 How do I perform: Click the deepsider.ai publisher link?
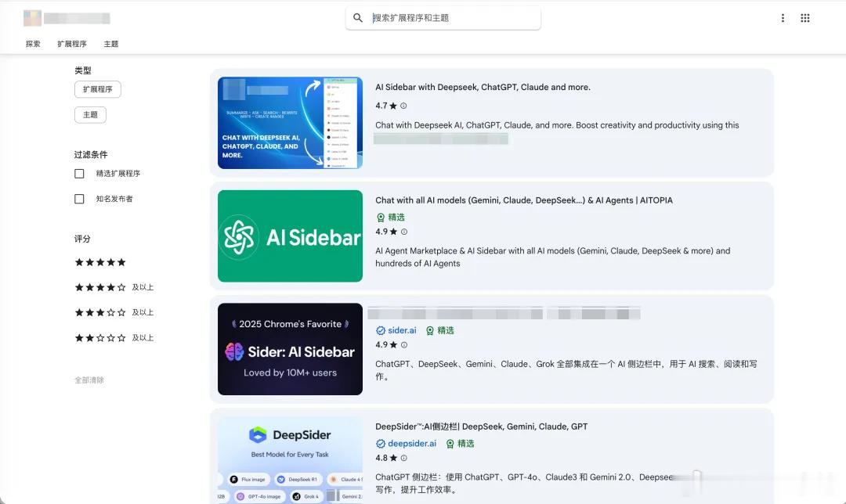[412, 444]
